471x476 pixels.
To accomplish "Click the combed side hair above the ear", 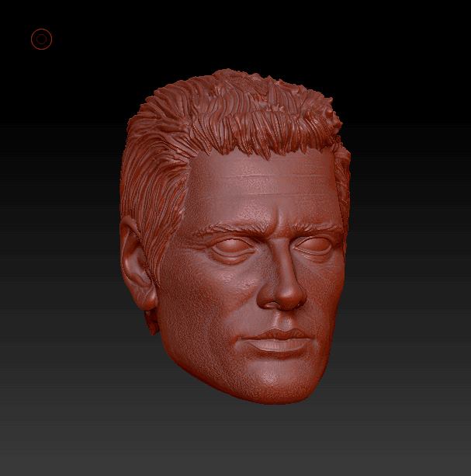I will tap(147, 186).
